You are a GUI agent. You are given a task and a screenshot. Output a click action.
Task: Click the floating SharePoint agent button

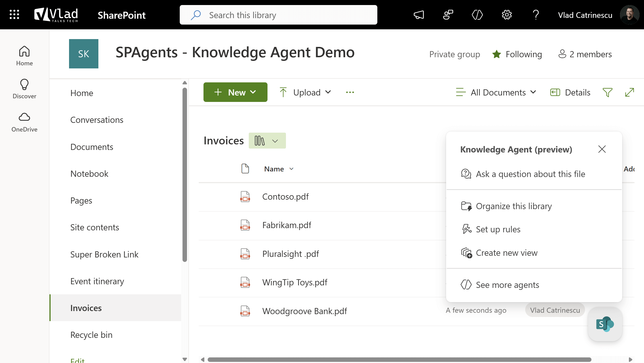click(x=605, y=324)
